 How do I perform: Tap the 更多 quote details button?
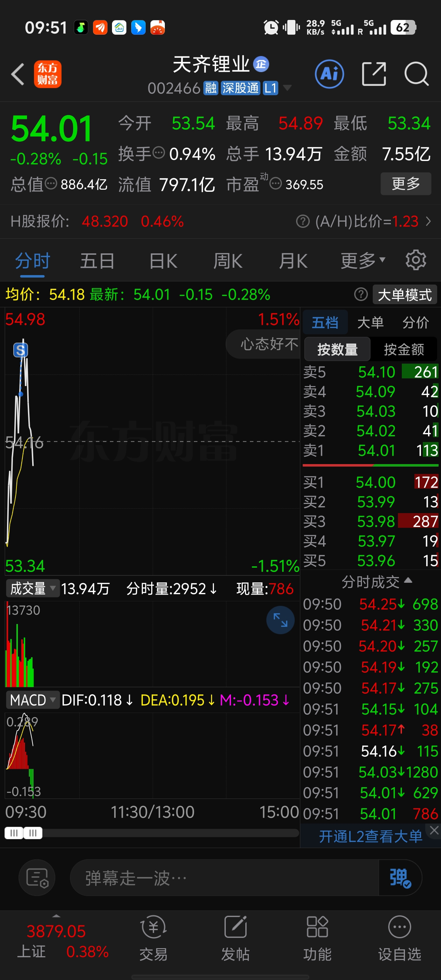pyautogui.click(x=406, y=184)
